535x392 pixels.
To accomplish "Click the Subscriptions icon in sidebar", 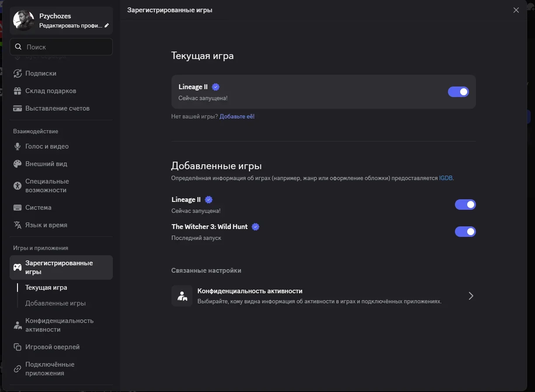I will pos(17,73).
